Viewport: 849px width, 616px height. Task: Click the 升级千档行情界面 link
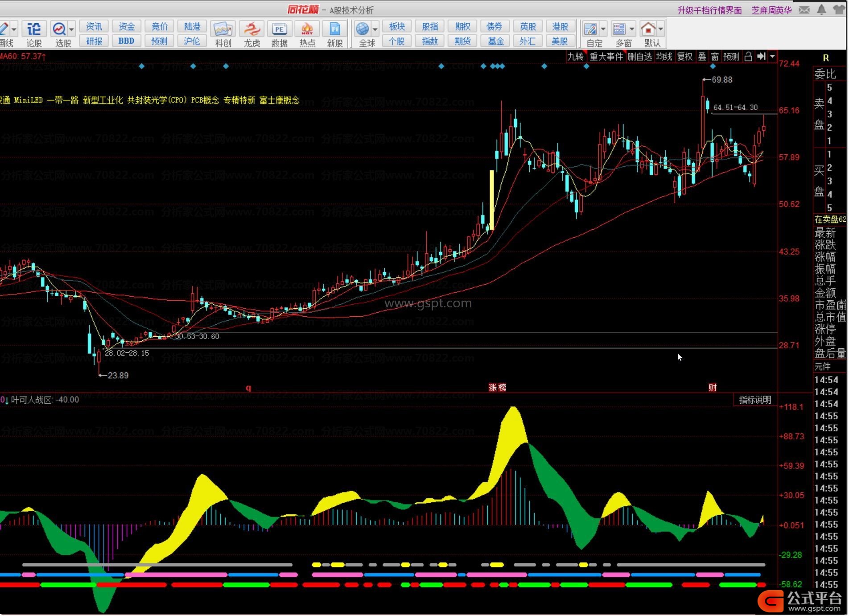coord(709,10)
